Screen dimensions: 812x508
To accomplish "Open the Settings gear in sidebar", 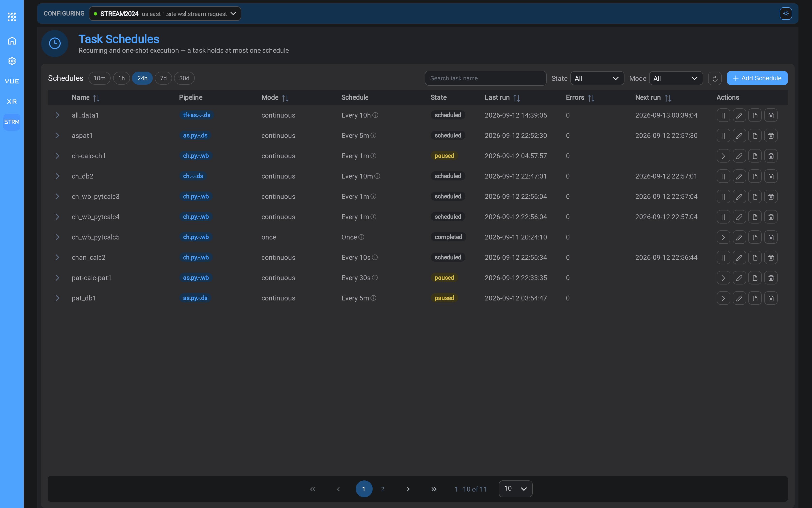I will [12, 61].
